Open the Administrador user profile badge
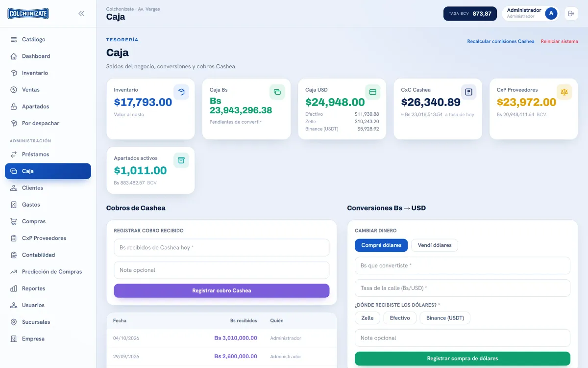The image size is (588, 368). (x=531, y=13)
